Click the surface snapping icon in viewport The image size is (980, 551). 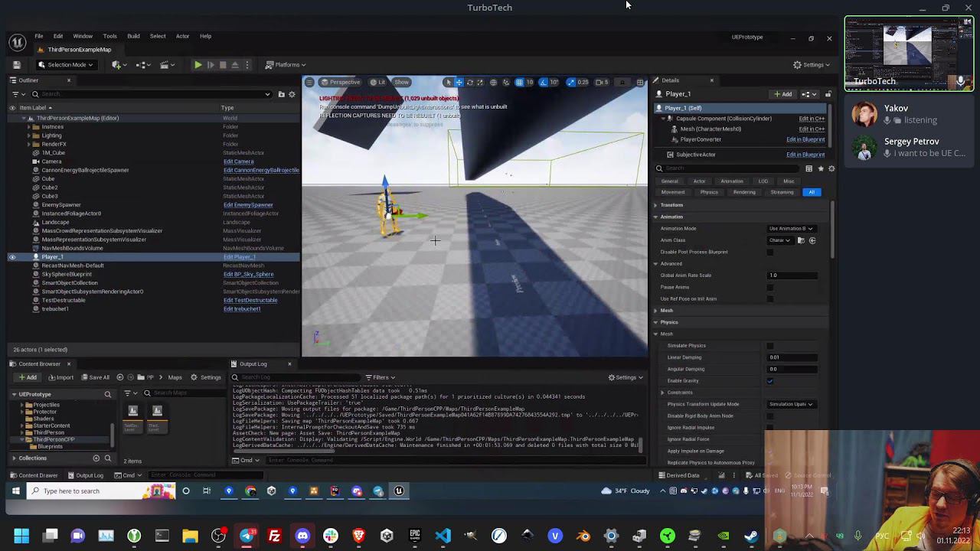point(505,82)
